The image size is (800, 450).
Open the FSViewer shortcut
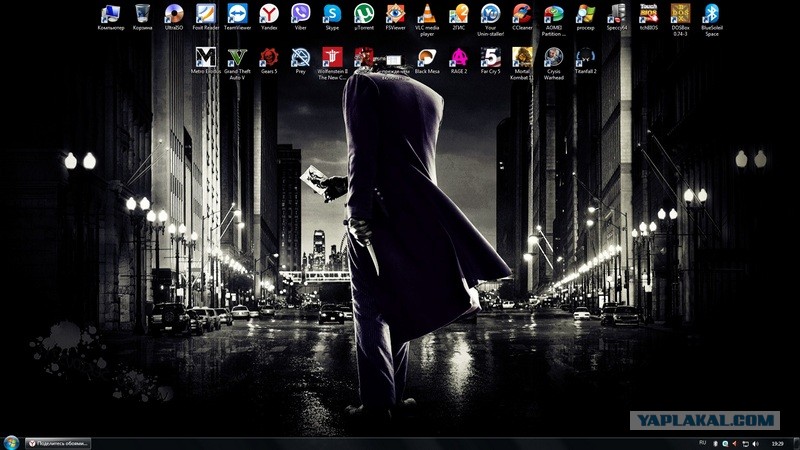tap(395, 17)
